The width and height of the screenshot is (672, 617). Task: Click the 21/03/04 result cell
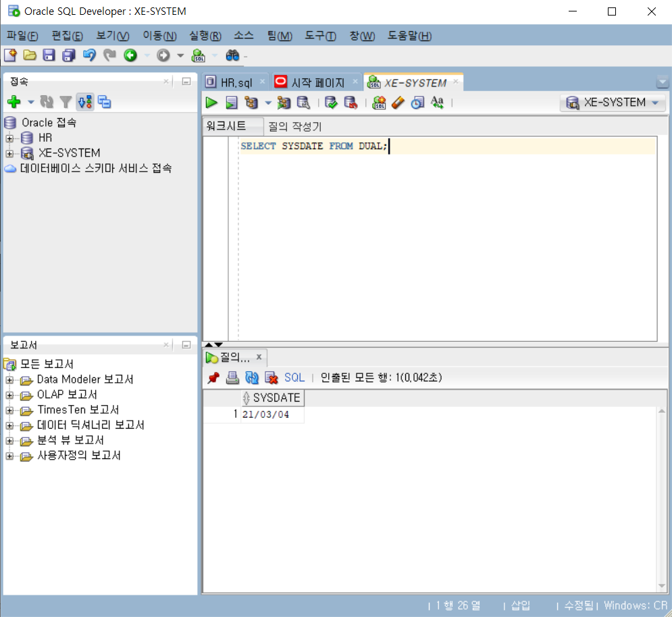pos(273,414)
